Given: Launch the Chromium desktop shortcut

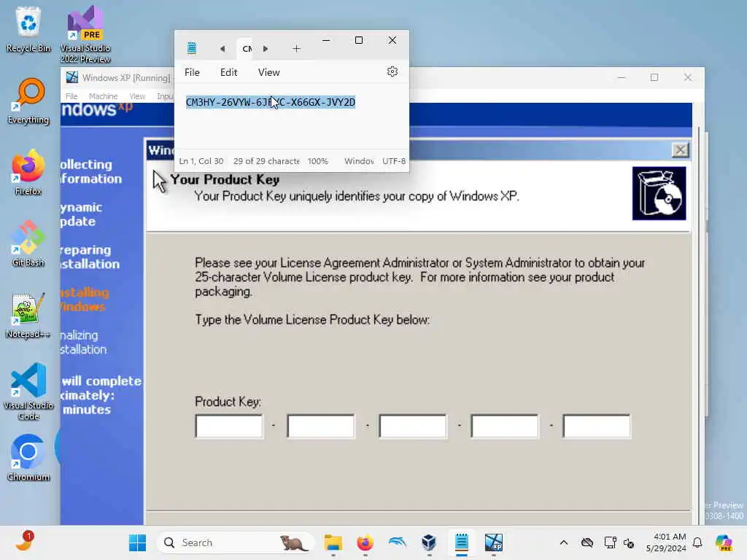Looking at the screenshot, I should point(28,458).
